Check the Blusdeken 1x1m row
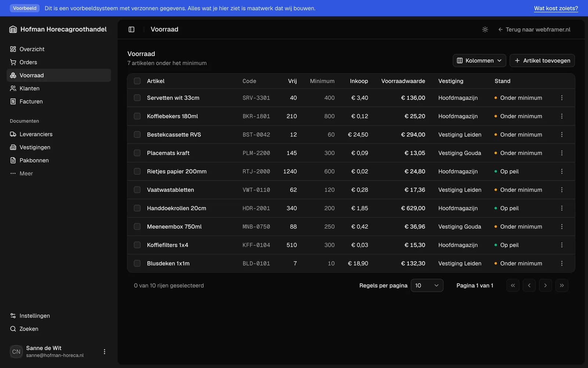 click(x=137, y=263)
